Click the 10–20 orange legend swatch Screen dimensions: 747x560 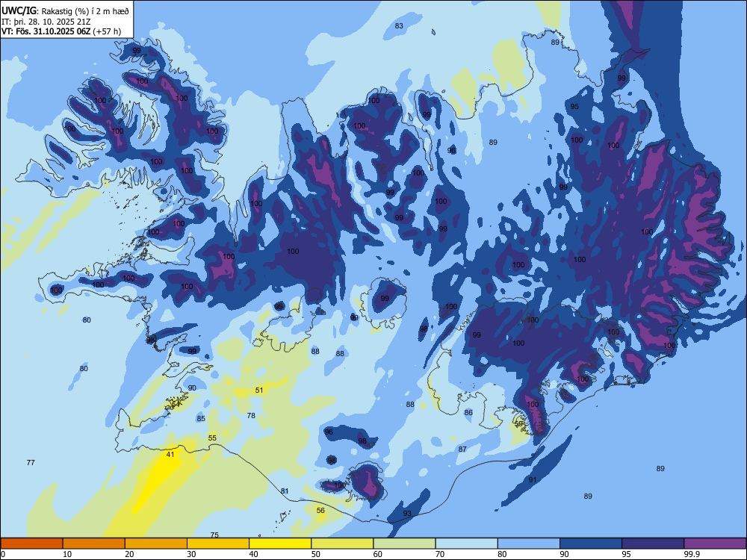click(94, 544)
